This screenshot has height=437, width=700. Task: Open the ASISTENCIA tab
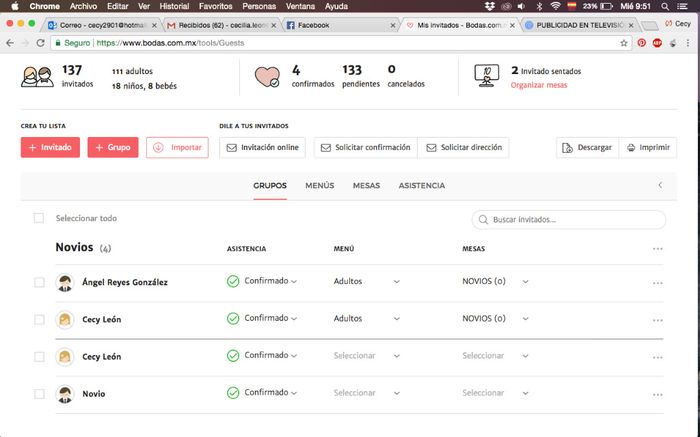[421, 185]
